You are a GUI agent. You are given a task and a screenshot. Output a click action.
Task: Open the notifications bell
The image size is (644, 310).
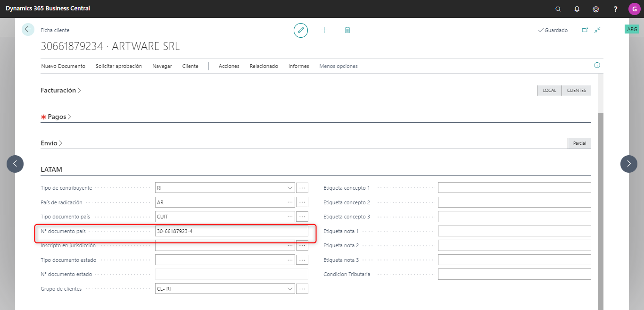pyautogui.click(x=577, y=9)
